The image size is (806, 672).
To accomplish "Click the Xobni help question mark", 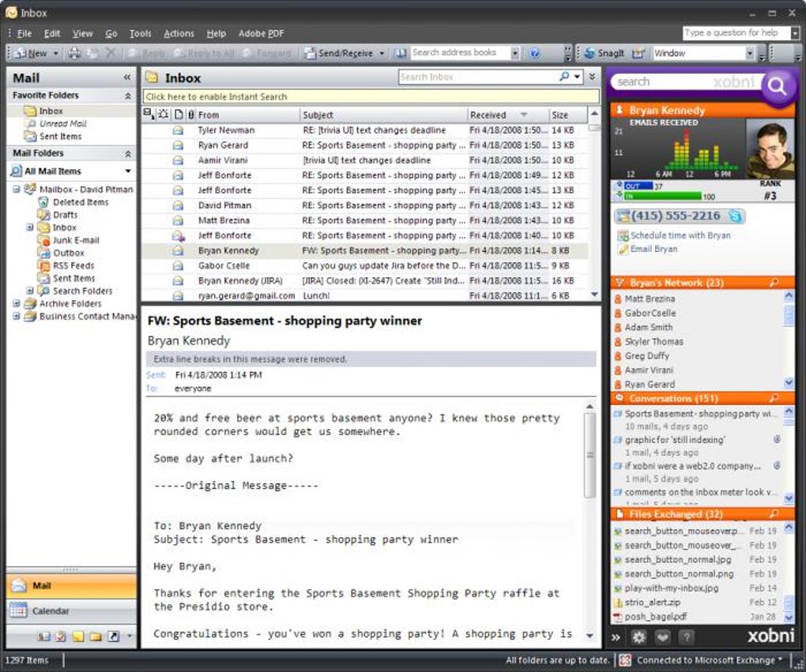I will click(686, 637).
